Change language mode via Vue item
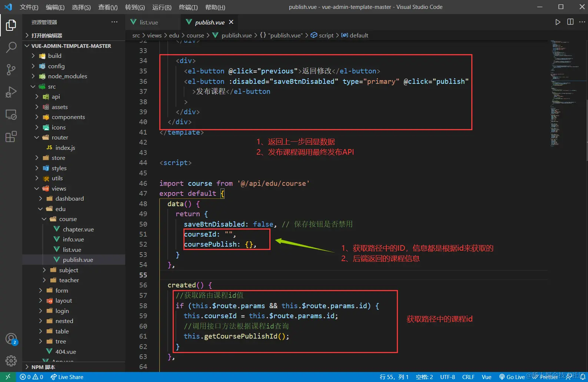 [x=486, y=377]
